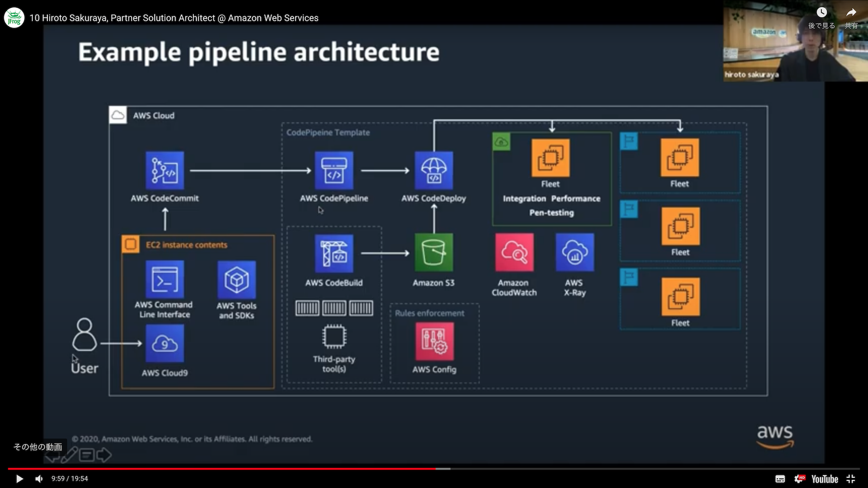868x488 pixels.
Task: Click the aws logo on the slide
Action: 775,437
